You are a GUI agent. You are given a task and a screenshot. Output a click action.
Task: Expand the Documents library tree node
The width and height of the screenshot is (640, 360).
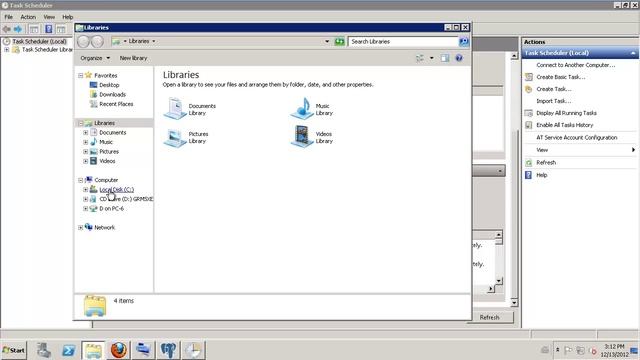86,133
